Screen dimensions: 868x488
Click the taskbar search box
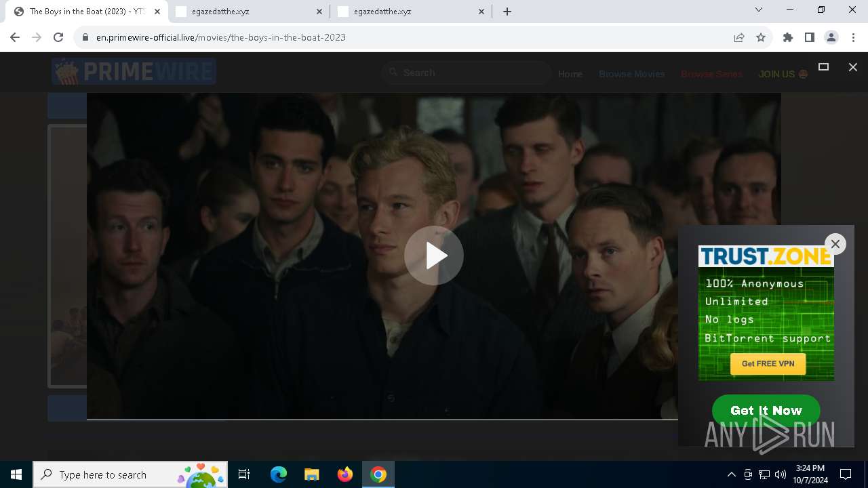point(130,474)
